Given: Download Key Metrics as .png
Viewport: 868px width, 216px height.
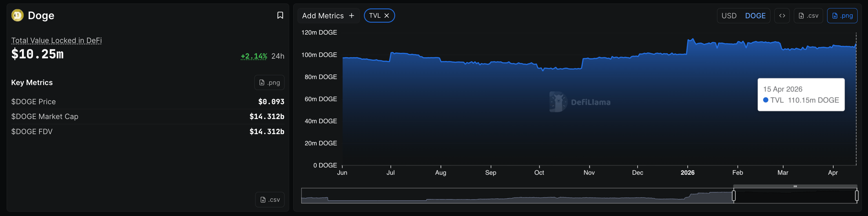Looking at the screenshot, I should pyautogui.click(x=269, y=82).
